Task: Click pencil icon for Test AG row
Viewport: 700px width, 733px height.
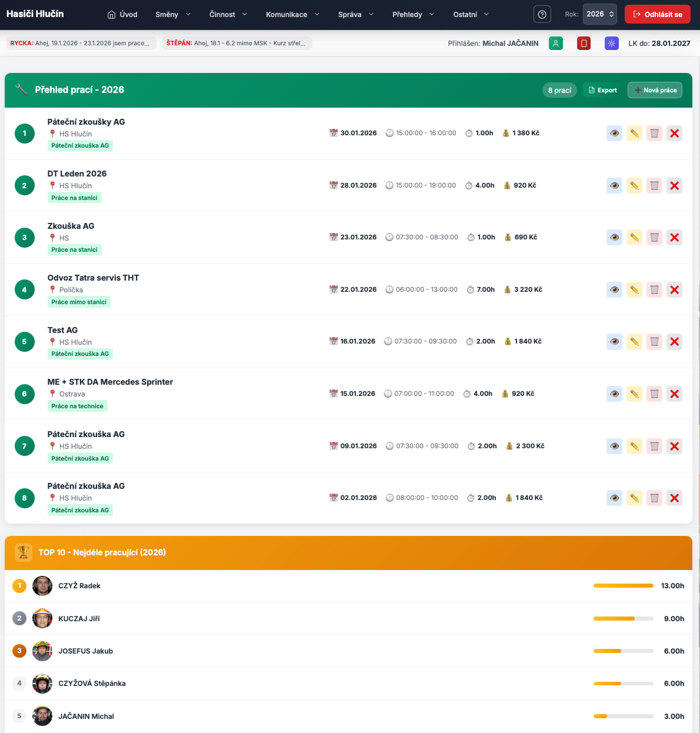Action: tap(634, 342)
